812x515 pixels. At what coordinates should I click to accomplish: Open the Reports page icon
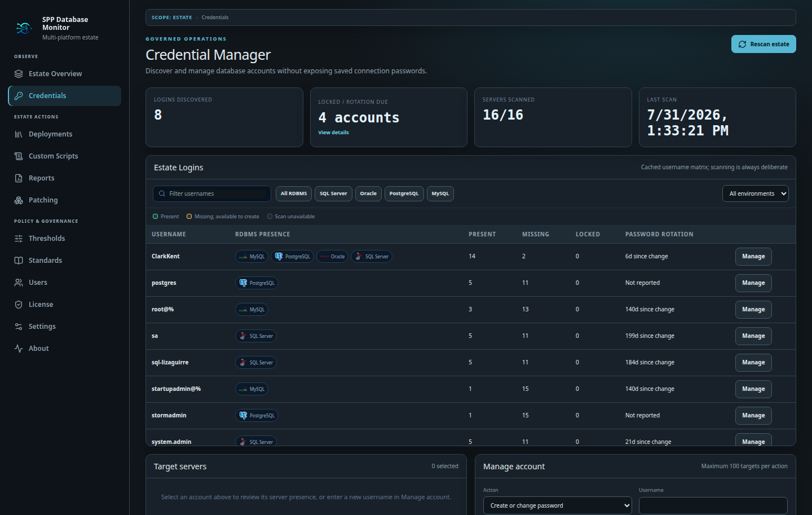pyautogui.click(x=19, y=178)
